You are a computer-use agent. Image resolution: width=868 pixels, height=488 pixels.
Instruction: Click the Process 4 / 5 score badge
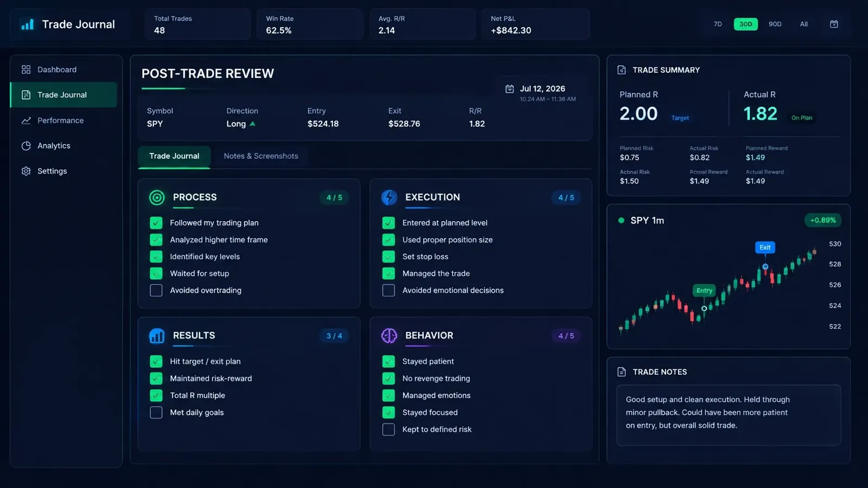coord(334,197)
